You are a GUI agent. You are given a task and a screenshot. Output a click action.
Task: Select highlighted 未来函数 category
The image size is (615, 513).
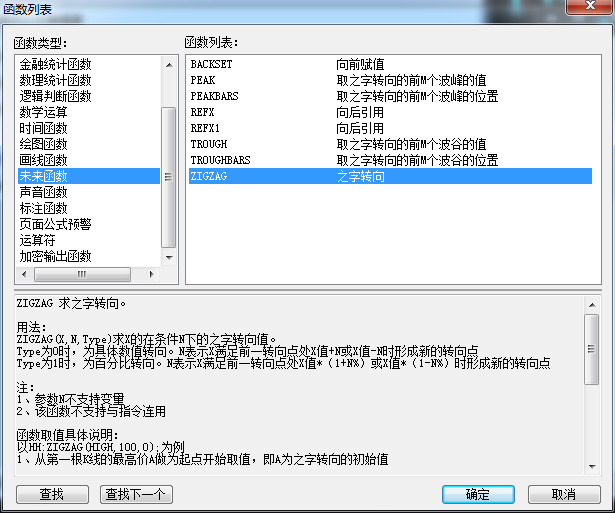point(89,176)
